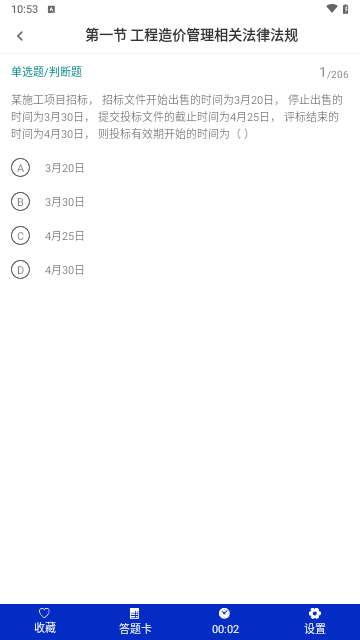Image resolution: width=360 pixels, height=640 pixels.
Task: Tap the back arrow icon
Action: click(x=20, y=36)
